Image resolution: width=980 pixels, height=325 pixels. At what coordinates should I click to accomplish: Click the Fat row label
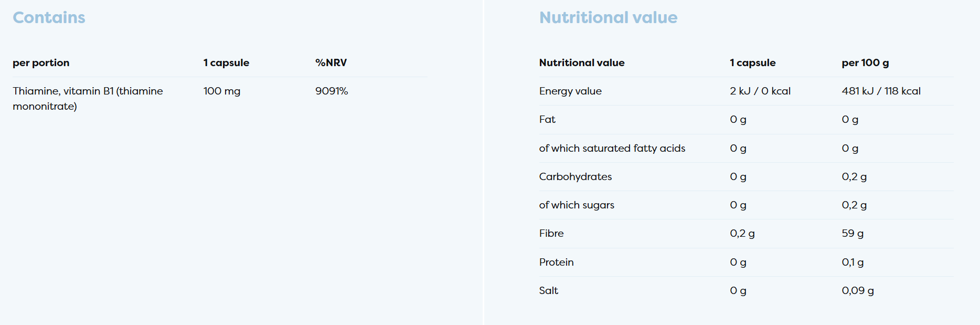[x=547, y=119]
